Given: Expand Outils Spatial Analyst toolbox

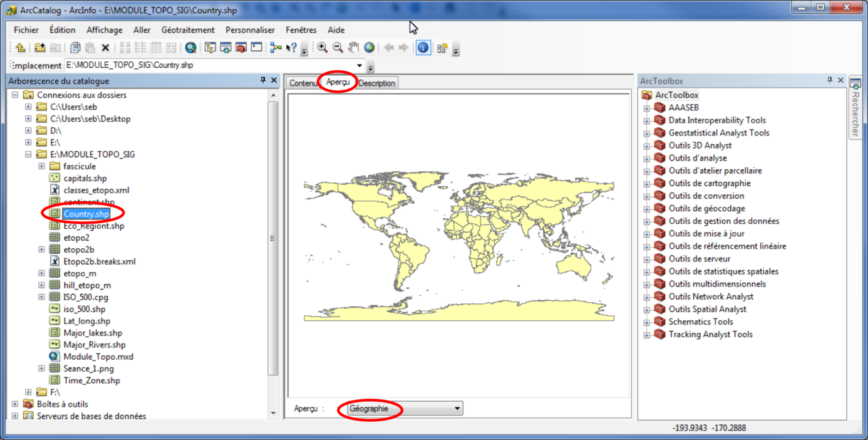Looking at the screenshot, I should 647,309.
